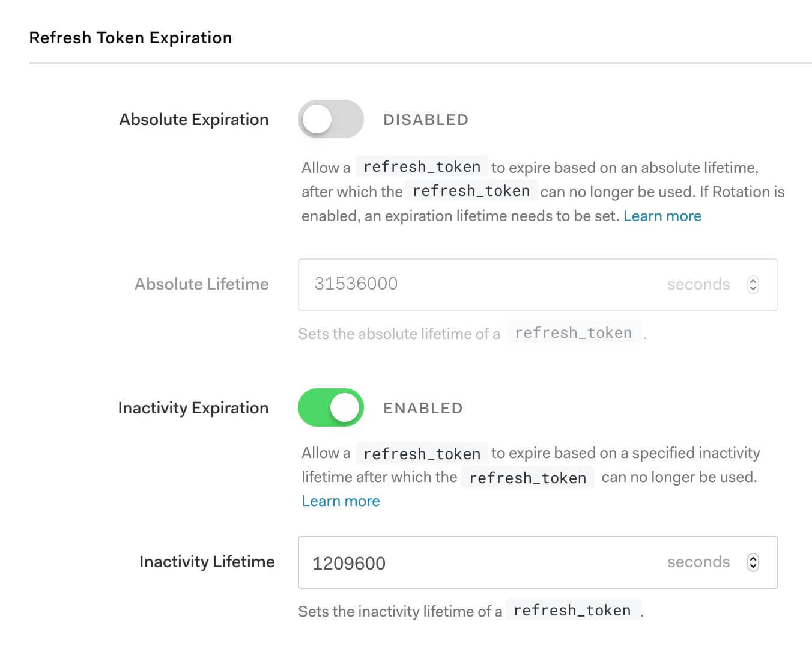Click seconds unit in Absolute Lifetime field
The width and height of the screenshot is (812, 649).
698,284
